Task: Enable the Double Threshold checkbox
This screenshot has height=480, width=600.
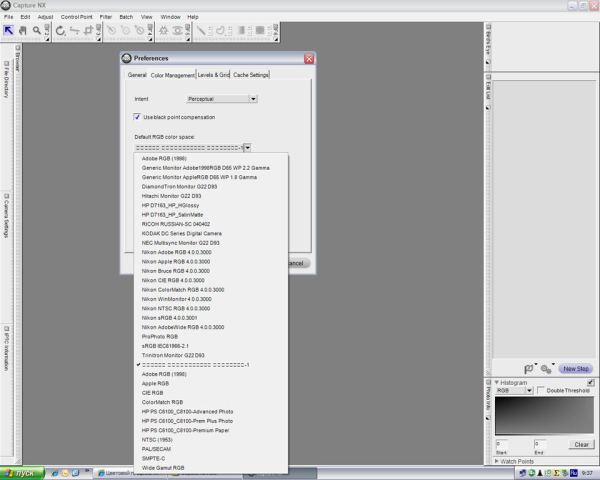Action: (540, 390)
